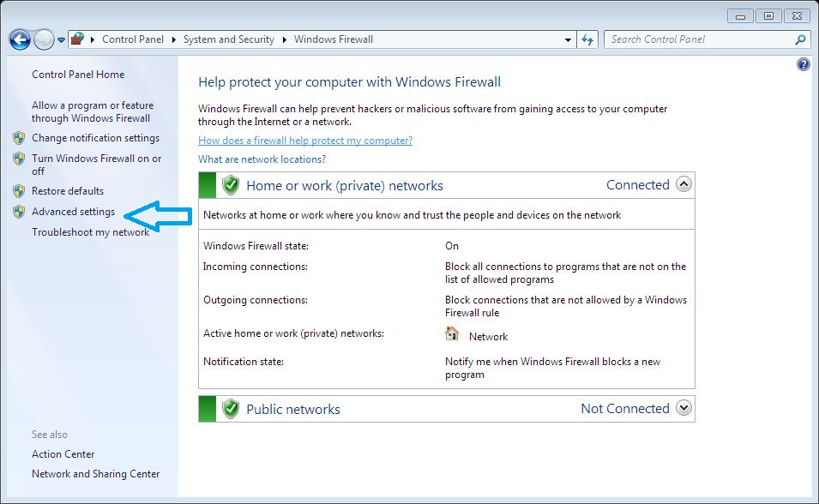Click green shield icon for Public networks
819x504 pixels.
tap(231, 409)
